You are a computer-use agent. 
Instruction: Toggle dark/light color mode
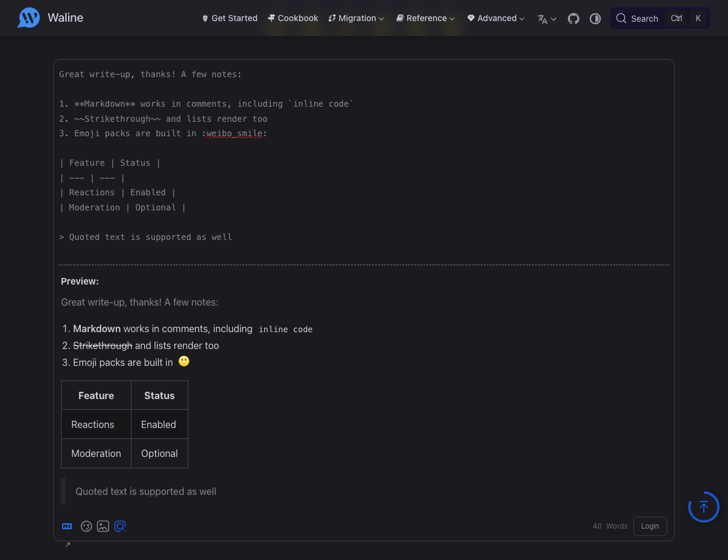[x=595, y=19]
